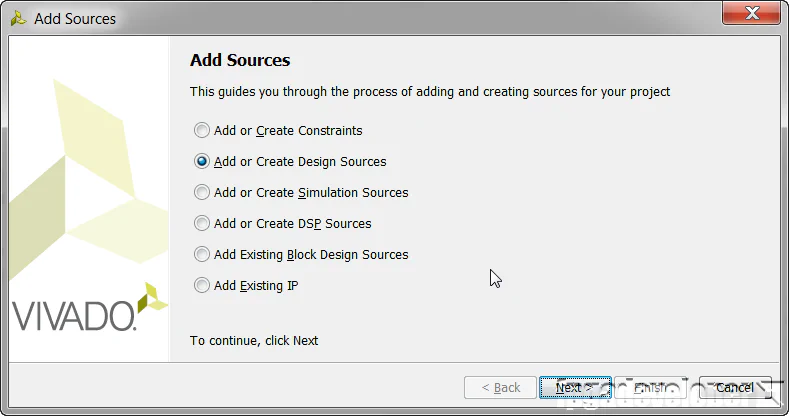Click the greyed-out Back button
This screenshot has width=789, height=416.
501,387
